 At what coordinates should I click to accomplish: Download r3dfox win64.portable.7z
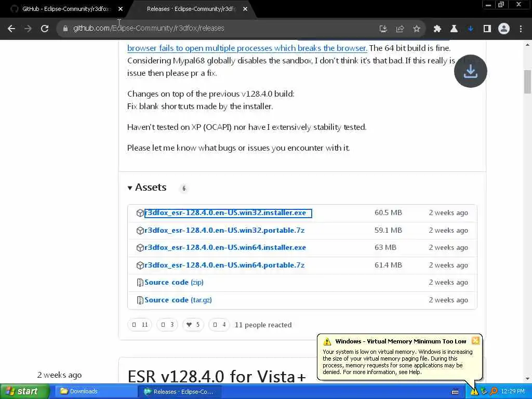(224, 265)
